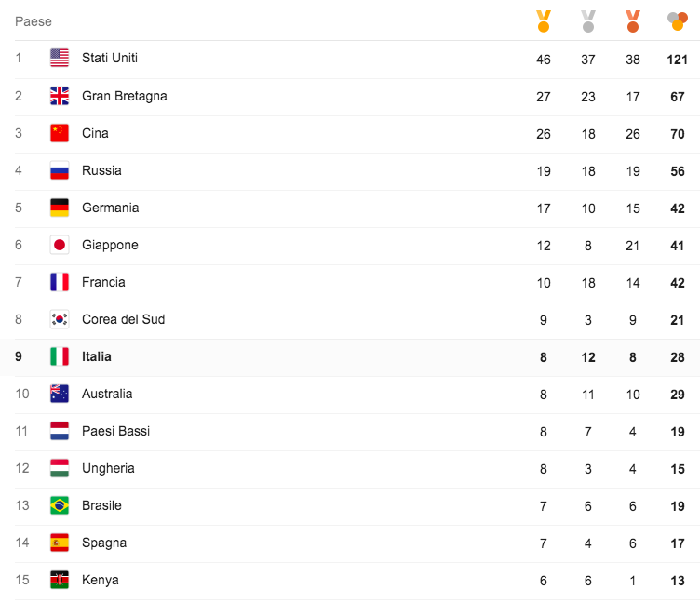
Task: Click the total medals column icon
Action: (678, 20)
